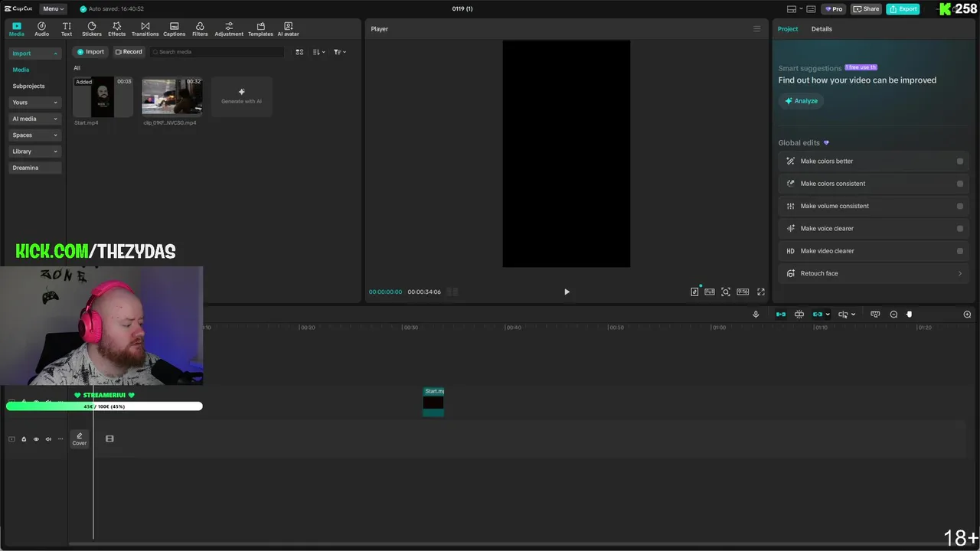Mute the main track audio
980x551 pixels.
point(48,439)
